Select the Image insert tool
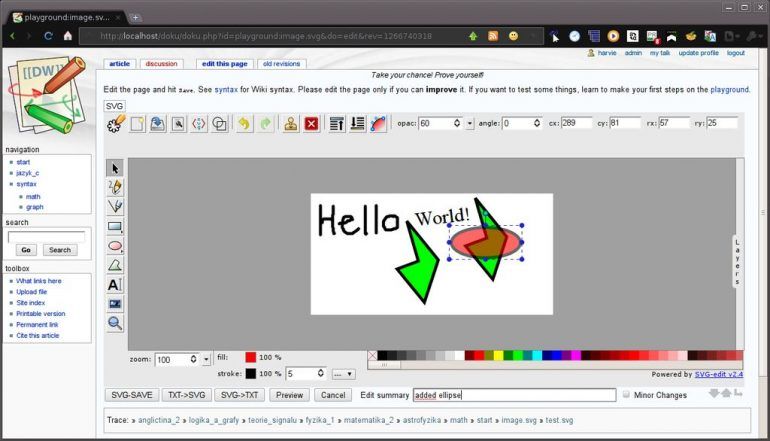Screen dimensions: 770x441 coord(115,304)
